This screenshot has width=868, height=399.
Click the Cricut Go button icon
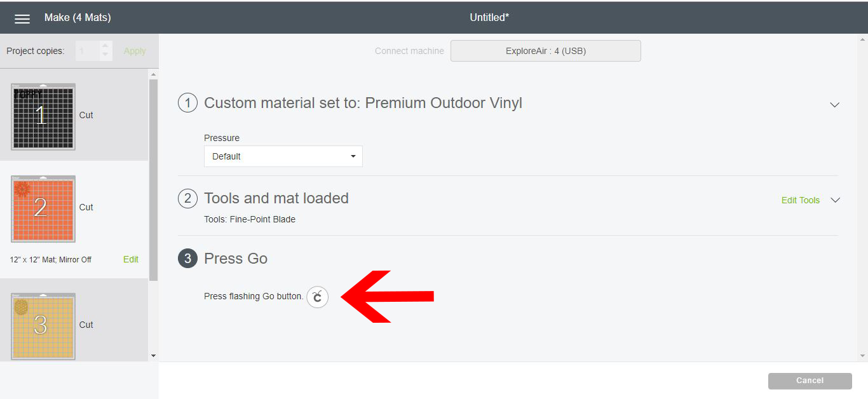point(318,297)
